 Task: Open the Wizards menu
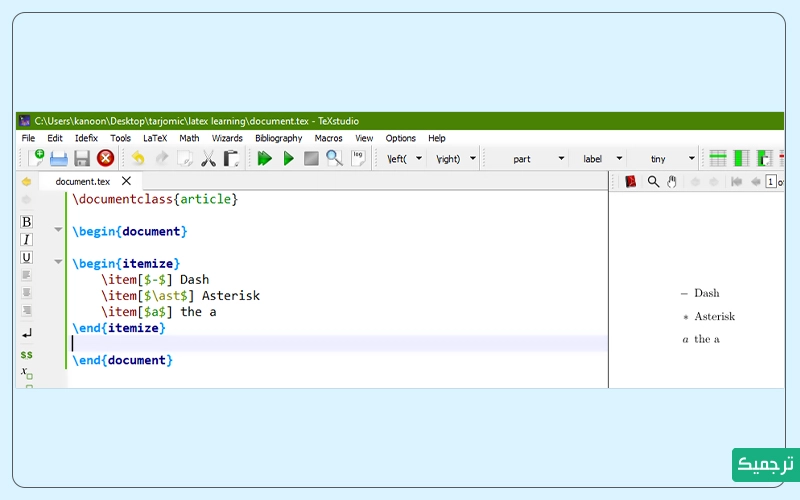pos(227,138)
